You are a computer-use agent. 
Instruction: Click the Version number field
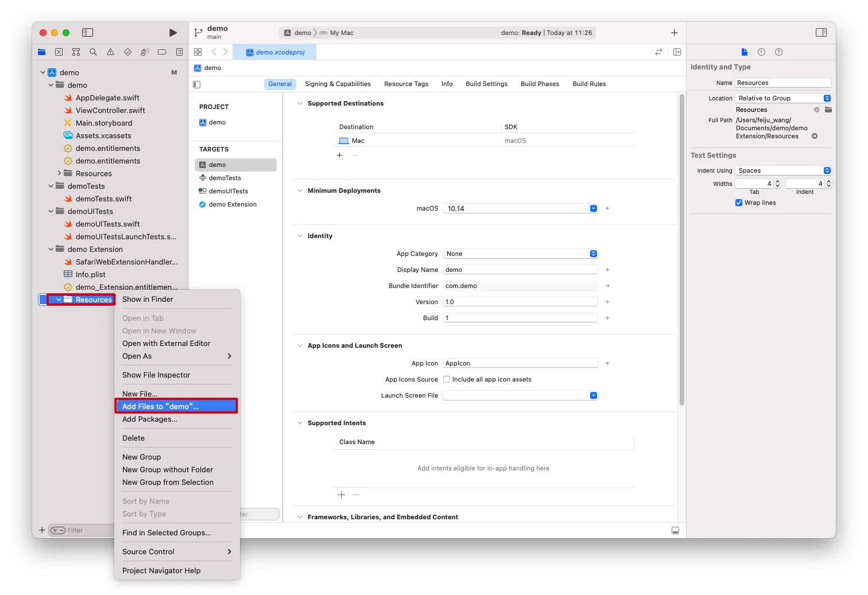520,302
